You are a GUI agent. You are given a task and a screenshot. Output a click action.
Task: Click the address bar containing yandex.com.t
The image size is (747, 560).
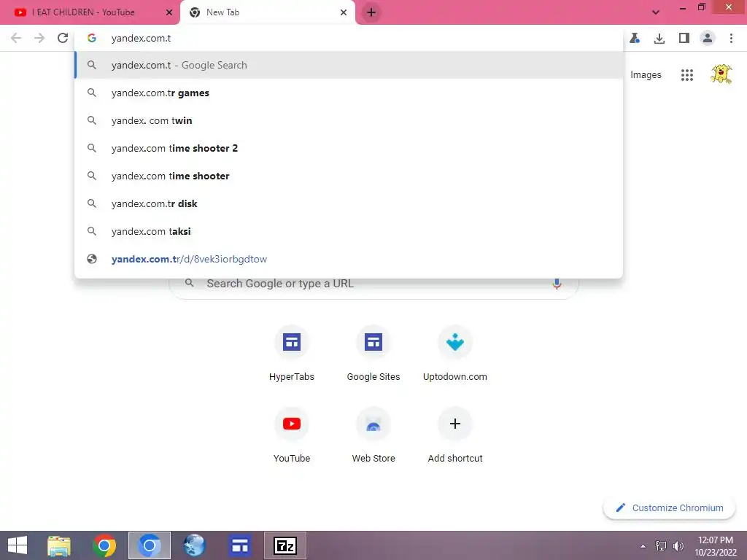coord(349,38)
